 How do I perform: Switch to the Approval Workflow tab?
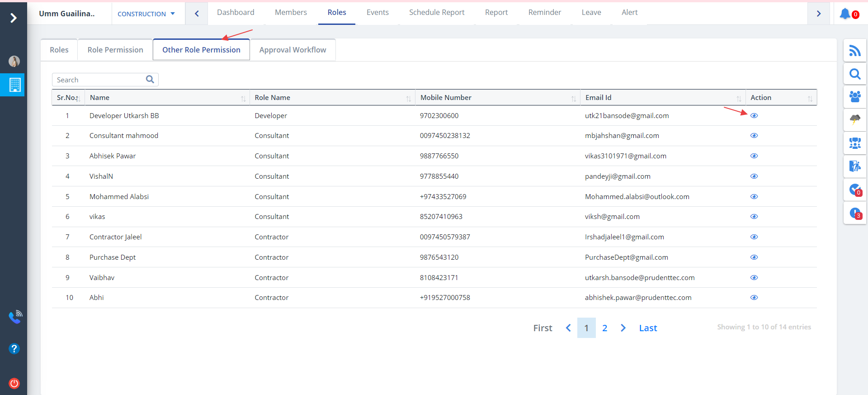pos(292,50)
